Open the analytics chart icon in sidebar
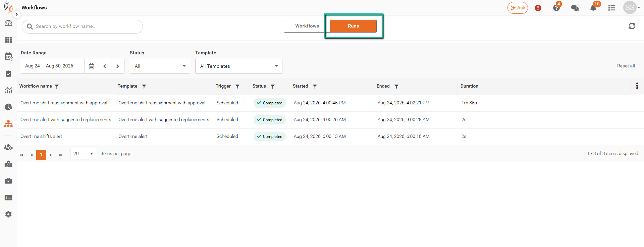Viewport: 644px width, 247px height. click(x=8, y=90)
